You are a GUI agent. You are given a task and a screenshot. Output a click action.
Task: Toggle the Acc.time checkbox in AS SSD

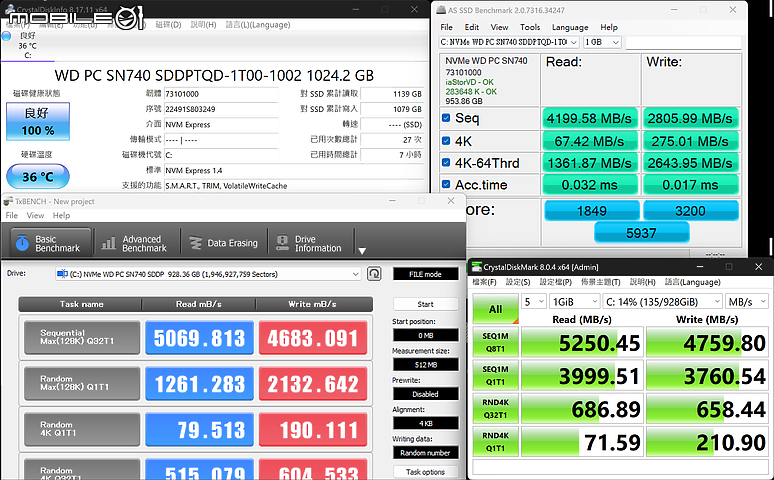tap(446, 184)
